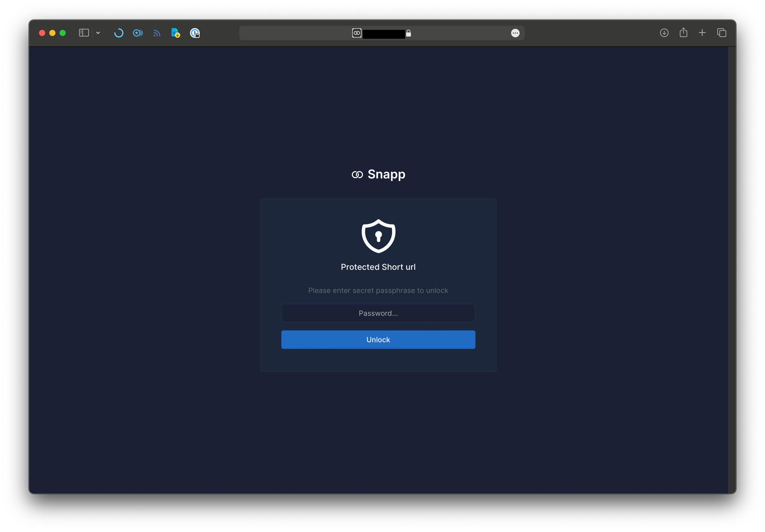Focus the Password input field

tap(378, 313)
